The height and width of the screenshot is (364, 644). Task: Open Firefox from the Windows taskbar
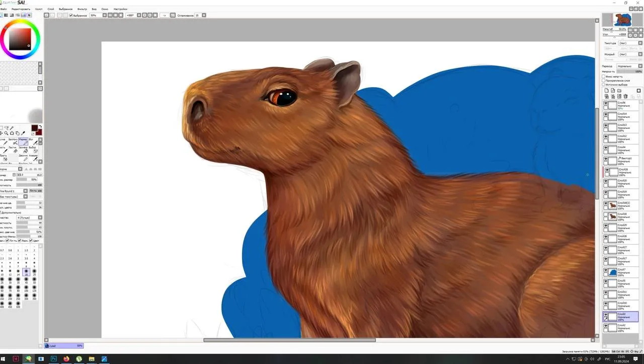coord(66,359)
